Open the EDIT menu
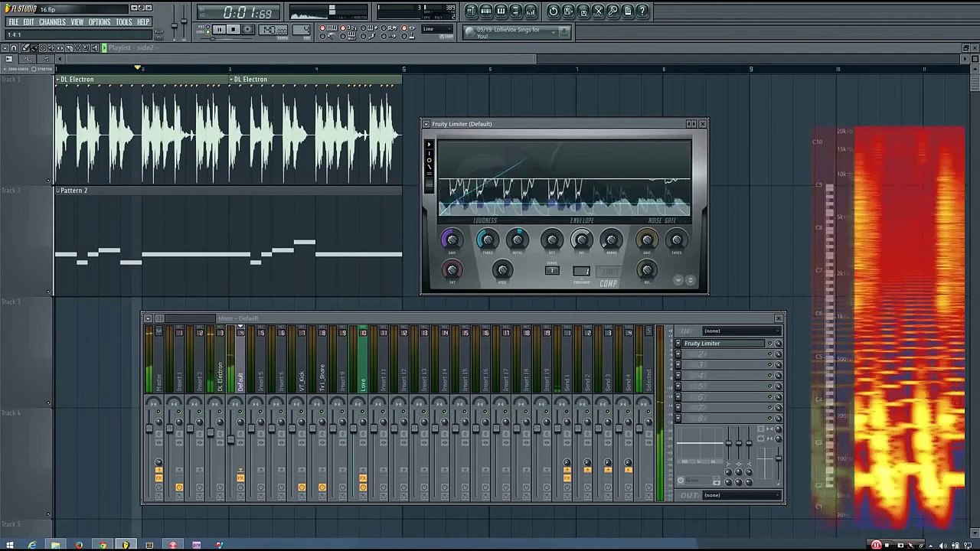Image resolution: width=980 pixels, height=551 pixels. pyautogui.click(x=28, y=22)
